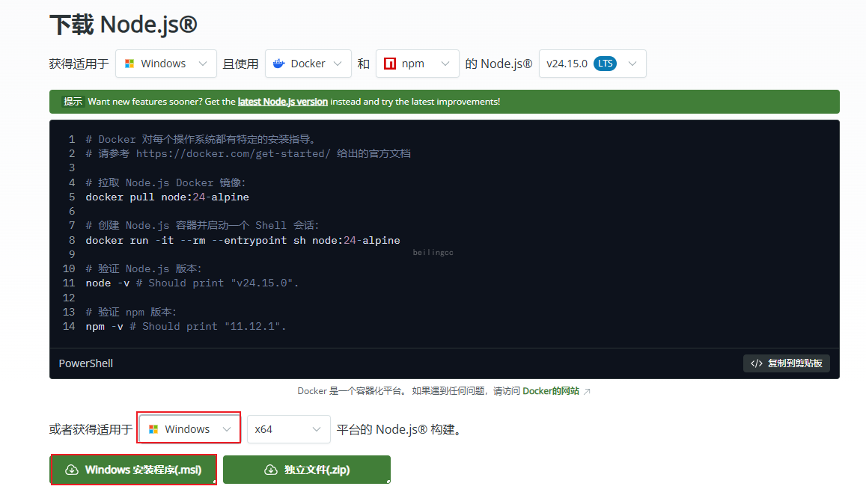
Task: Click the code icon in copy-to-clipboard button
Action: click(x=757, y=363)
